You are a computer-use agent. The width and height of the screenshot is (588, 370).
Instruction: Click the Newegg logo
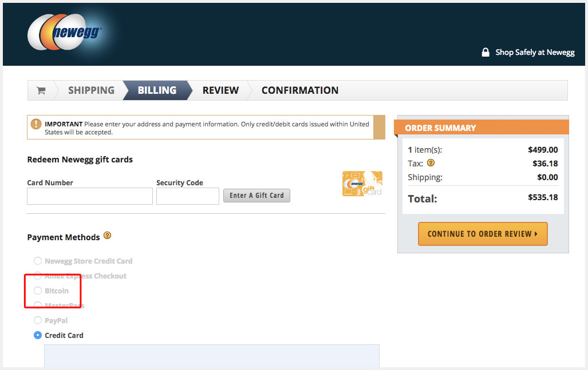[65, 32]
